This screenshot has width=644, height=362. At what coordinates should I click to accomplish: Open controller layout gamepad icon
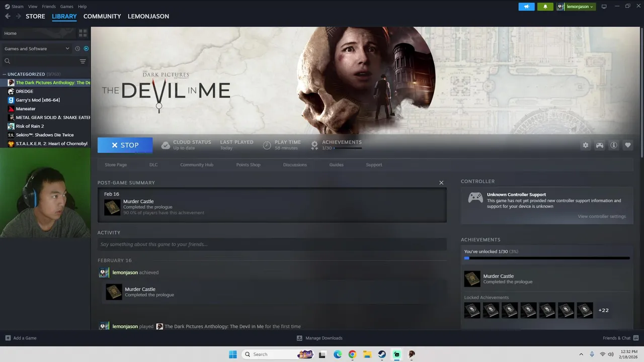pyautogui.click(x=600, y=145)
